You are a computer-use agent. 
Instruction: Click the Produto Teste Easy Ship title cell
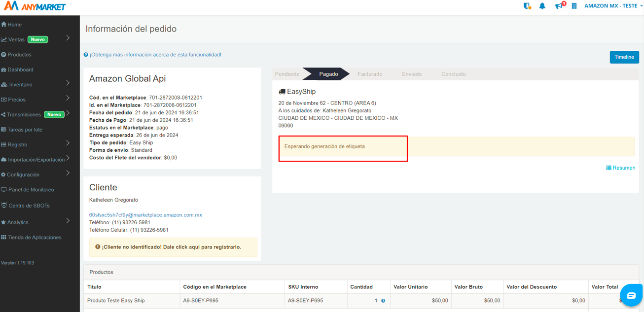pyautogui.click(x=132, y=301)
